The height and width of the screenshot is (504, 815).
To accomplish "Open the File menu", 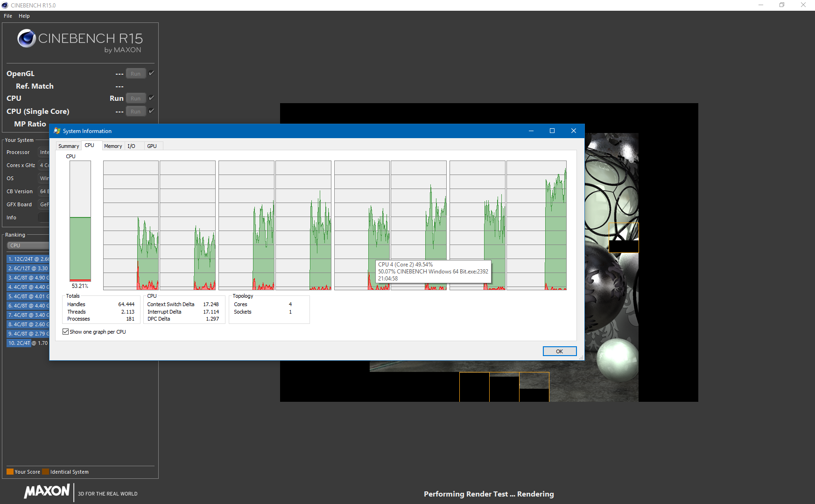I will click(8, 16).
